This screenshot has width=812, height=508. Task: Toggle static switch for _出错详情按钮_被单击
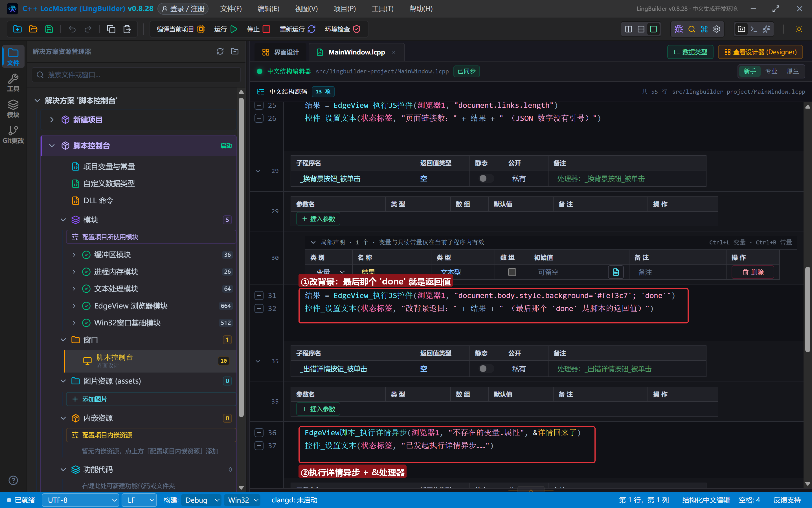(486, 369)
